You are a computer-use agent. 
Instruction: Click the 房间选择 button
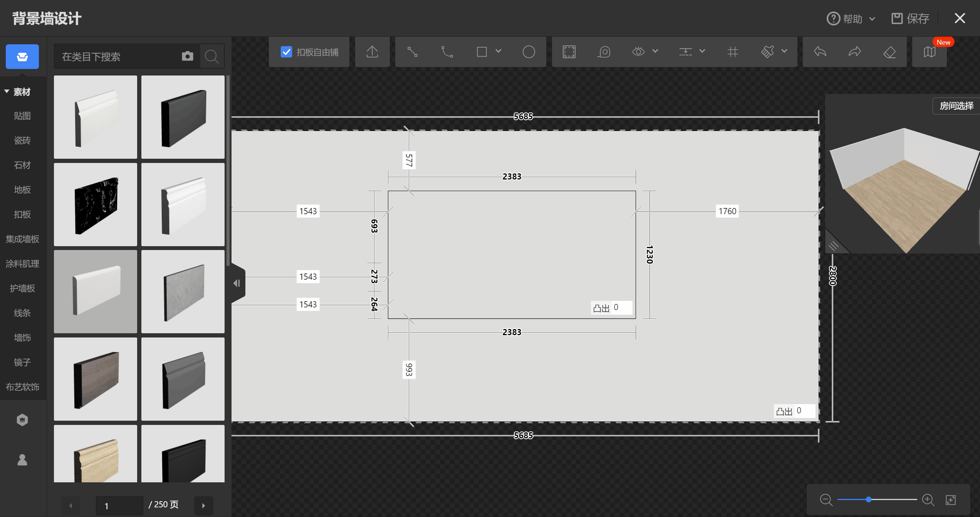pyautogui.click(x=956, y=106)
